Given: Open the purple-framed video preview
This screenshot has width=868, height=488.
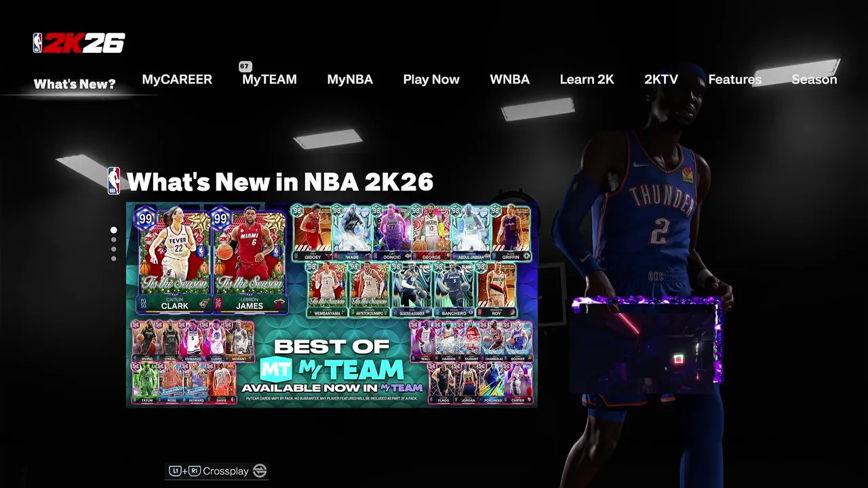Looking at the screenshot, I should pos(646,346).
